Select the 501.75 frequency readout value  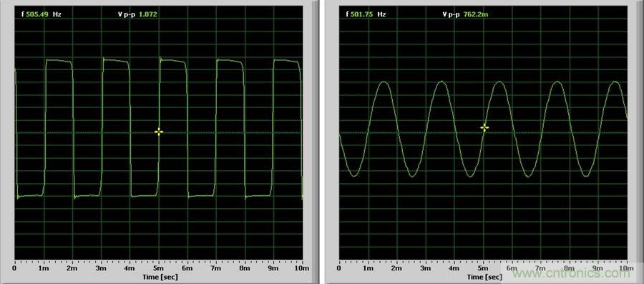[x=362, y=14]
